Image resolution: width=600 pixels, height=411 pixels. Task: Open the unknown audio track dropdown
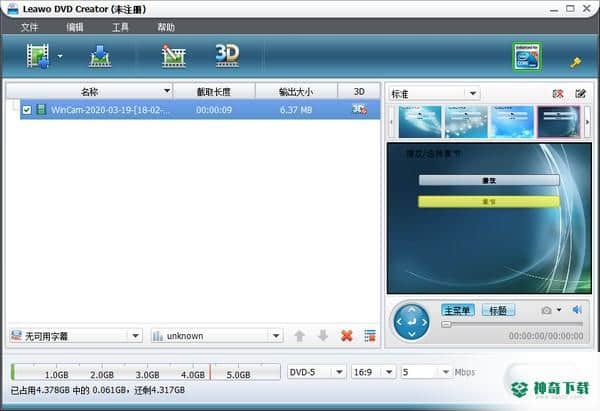[x=217, y=336]
